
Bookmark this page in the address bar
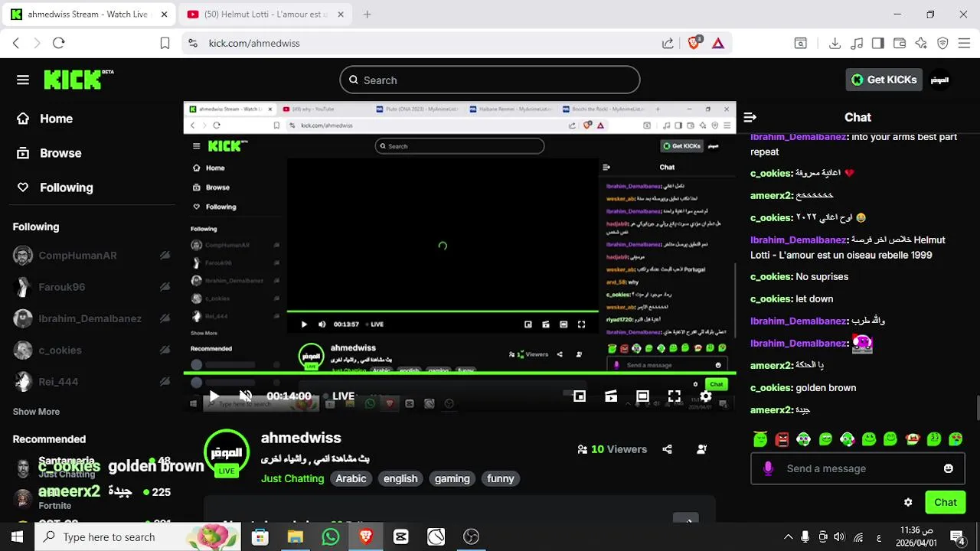point(165,43)
